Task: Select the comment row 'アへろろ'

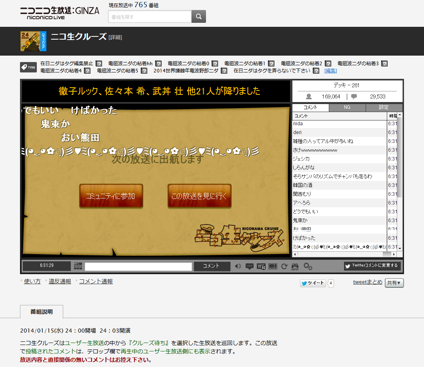Action: pos(339,203)
